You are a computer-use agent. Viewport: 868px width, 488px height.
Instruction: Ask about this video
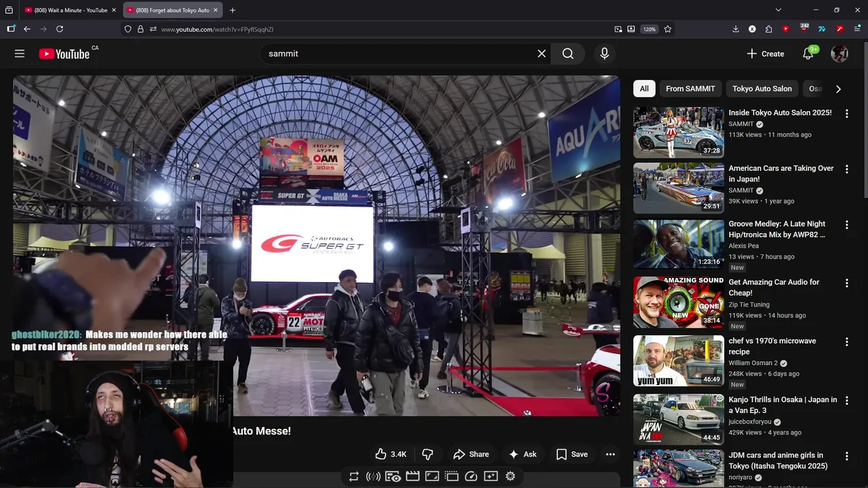[522, 454]
